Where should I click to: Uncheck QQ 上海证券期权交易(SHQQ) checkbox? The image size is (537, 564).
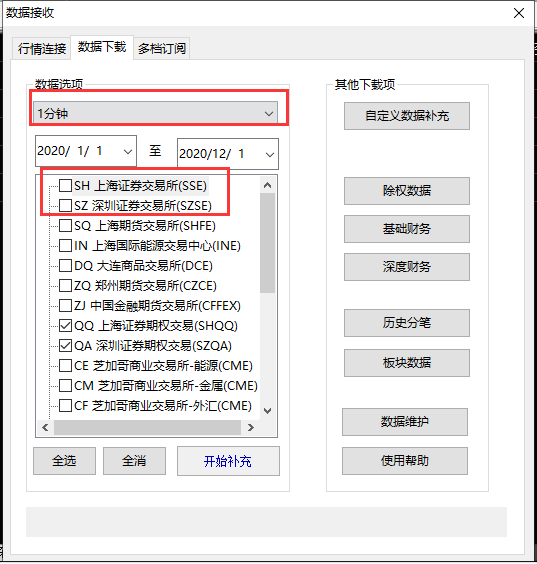(65, 326)
